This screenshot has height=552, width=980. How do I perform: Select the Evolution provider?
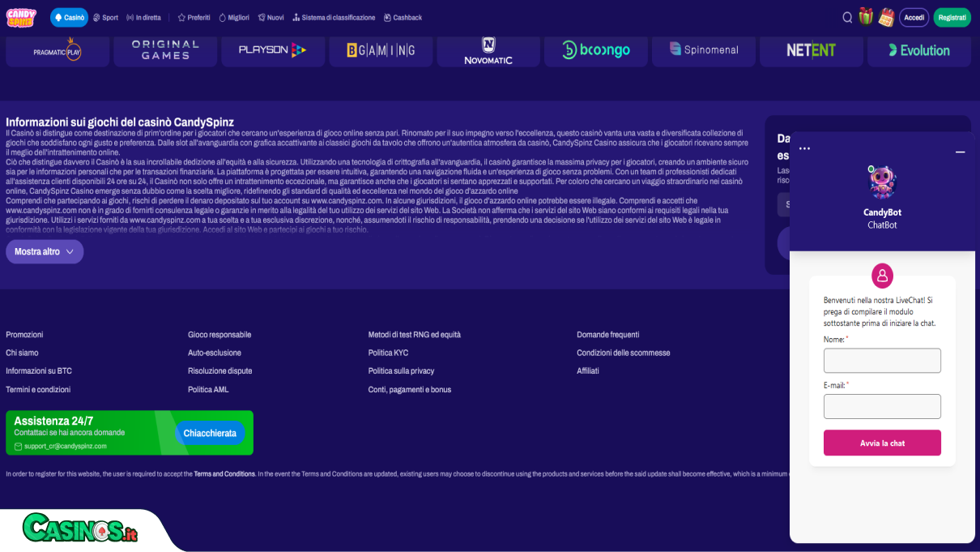click(x=919, y=50)
